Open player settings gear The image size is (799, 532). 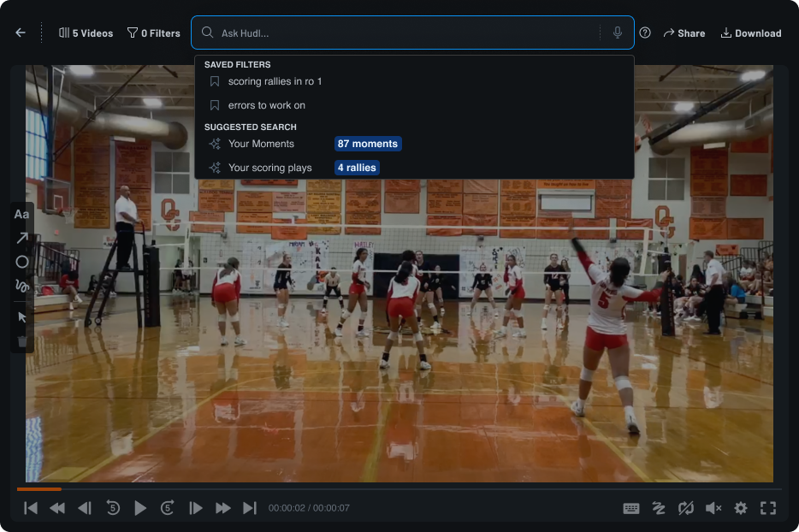coord(740,508)
